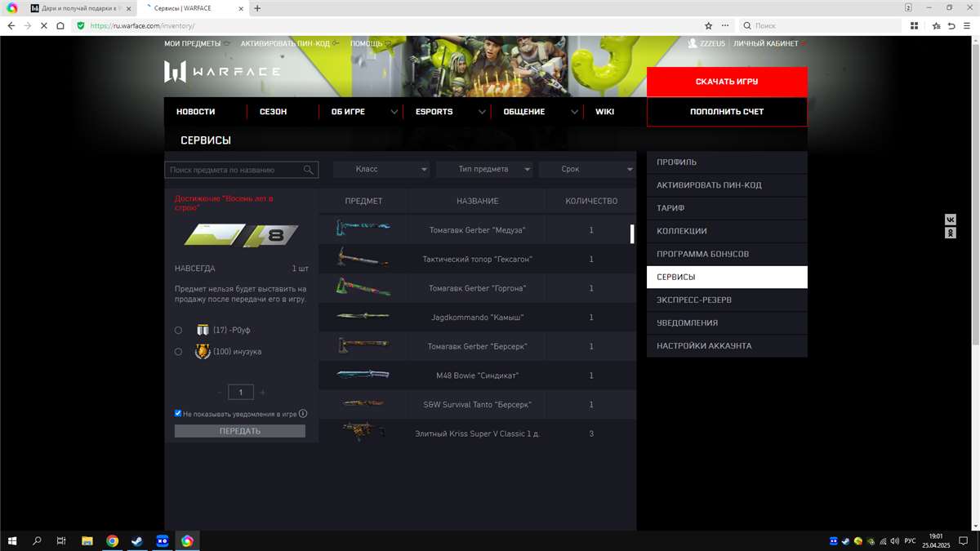Open the ЛИЧНЫЙ КАБИНЕТ dropdown
This screenshot has width=980, height=551.
[x=770, y=43]
